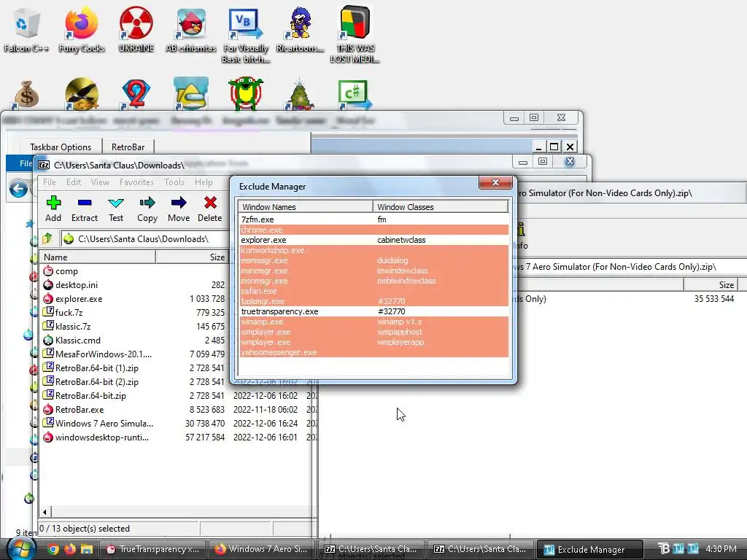Open the Tools menu in 7-Zip
747x560 pixels.
pyautogui.click(x=174, y=182)
